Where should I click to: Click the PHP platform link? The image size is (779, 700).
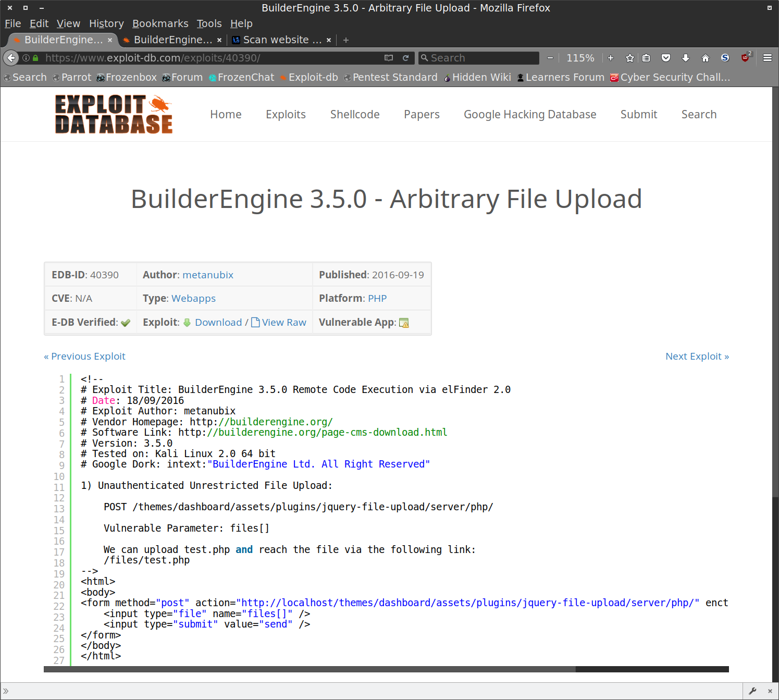click(x=377, y=298)
